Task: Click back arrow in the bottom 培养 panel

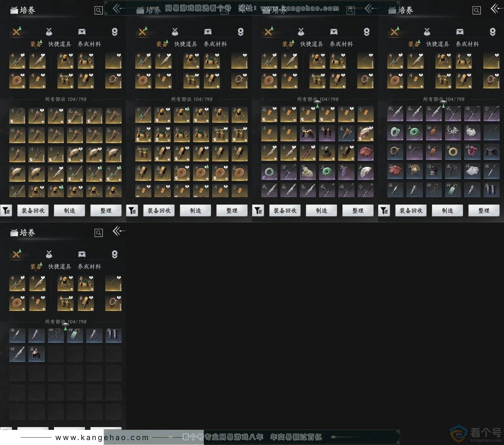Action: pyautogui.click(x=119, y=231)
